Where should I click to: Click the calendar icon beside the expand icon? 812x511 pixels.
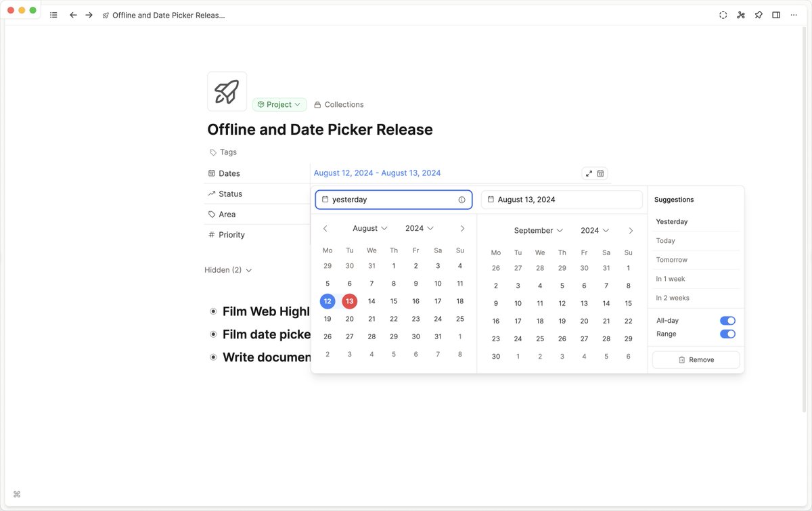pyautogui.click(x=600, y=173)
